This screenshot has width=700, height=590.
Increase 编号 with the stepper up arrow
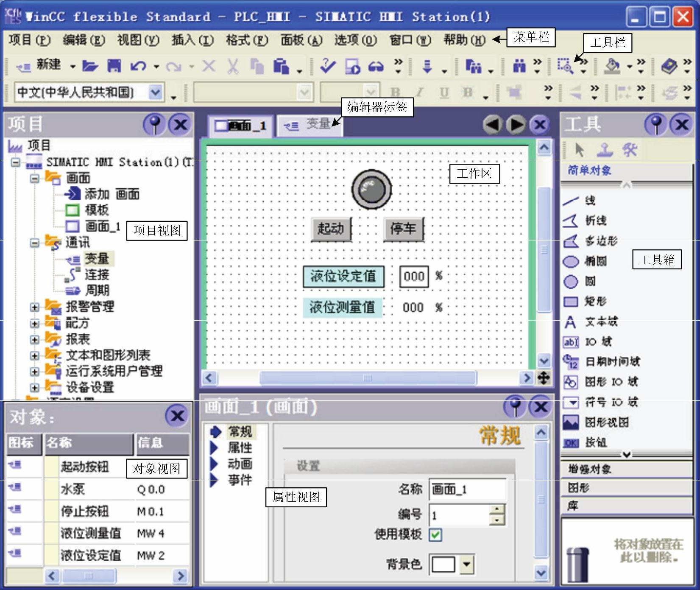pos(497,509)
